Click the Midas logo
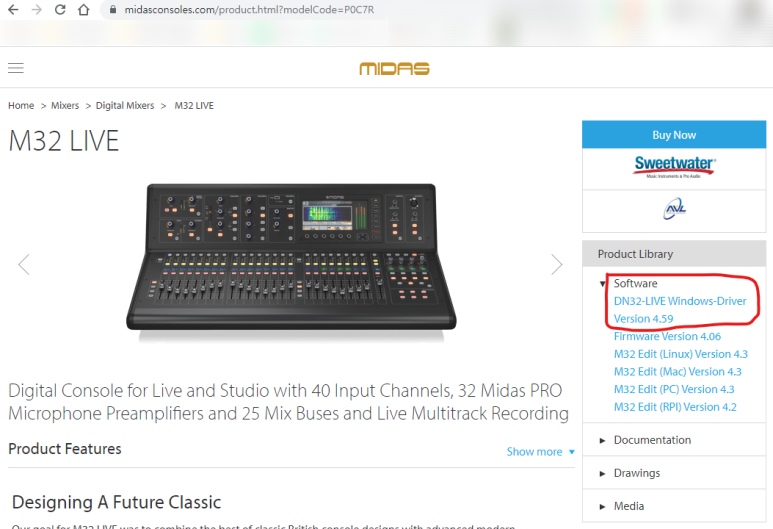This screenshot has width=773, height=529. tap(394, 69)
